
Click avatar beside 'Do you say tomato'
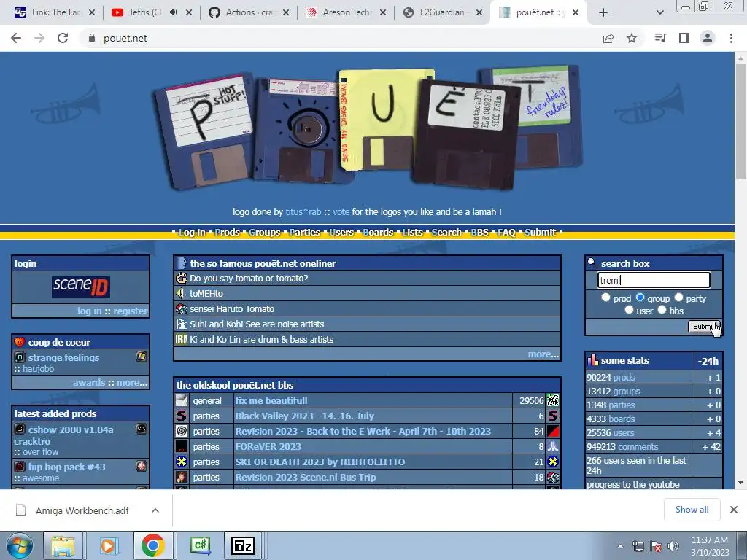182,278
